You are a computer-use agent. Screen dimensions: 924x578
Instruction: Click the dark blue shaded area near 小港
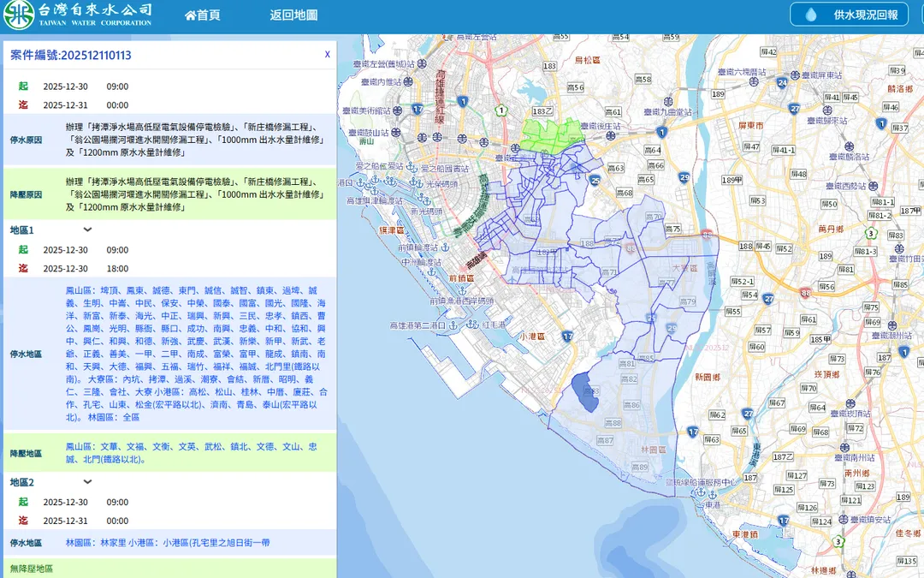(x=584, y=392)
